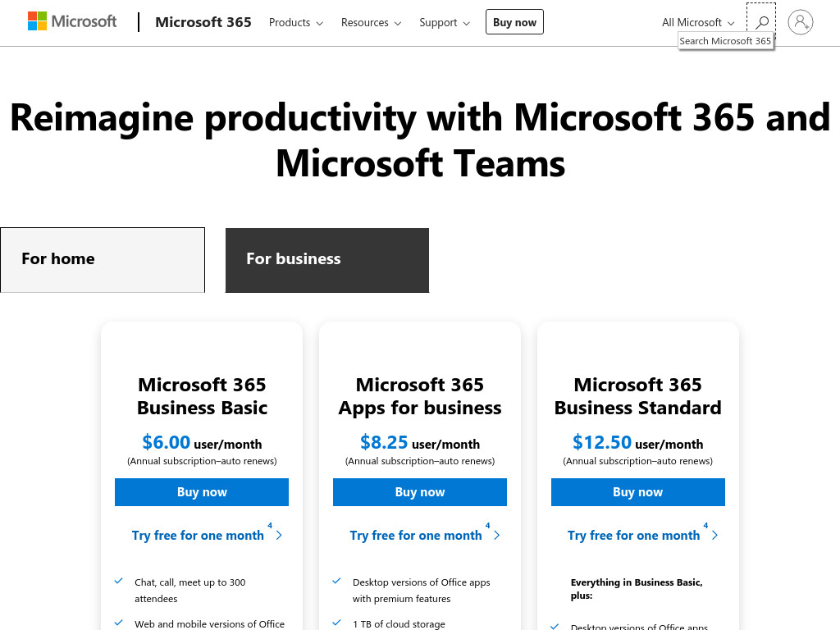Click the $6.00 user/month price
Screen dimensions: 840x630
pos(202,442)
